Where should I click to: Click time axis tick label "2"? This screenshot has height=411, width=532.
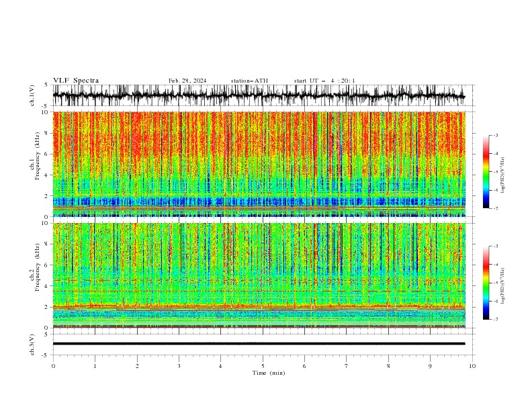[137, 366]
